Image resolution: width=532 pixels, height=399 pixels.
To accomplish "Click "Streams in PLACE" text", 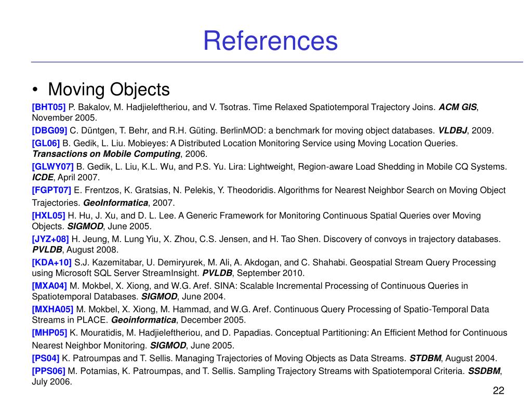I will tap(70, 320).
